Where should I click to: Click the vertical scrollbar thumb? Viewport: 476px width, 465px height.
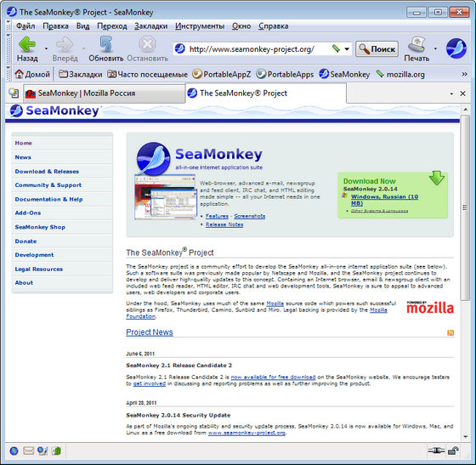(x=465, y=207)
